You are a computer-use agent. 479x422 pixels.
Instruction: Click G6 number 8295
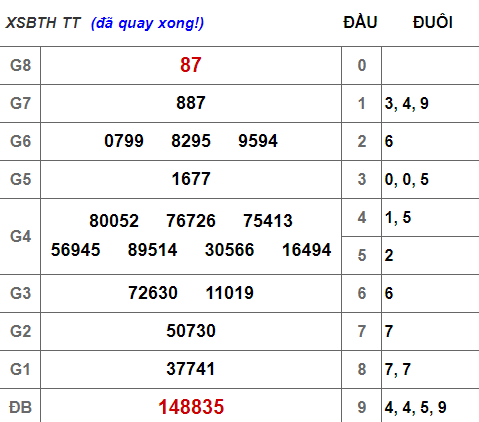191,141
